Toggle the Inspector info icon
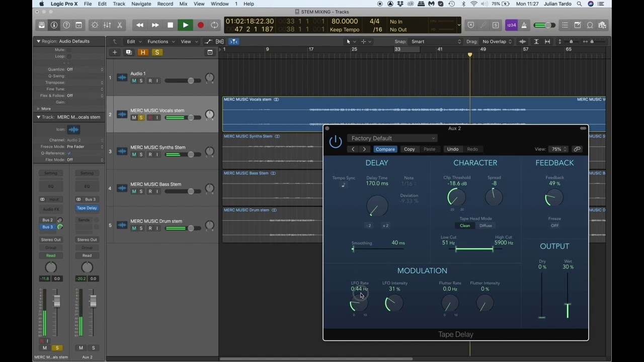The image size is (644, 362). point(54,25)
